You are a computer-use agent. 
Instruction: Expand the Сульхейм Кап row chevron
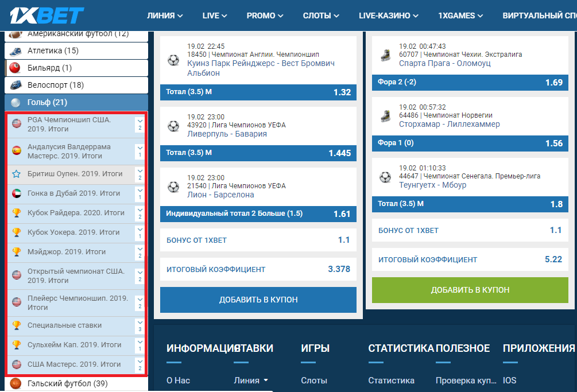point(140,346)
